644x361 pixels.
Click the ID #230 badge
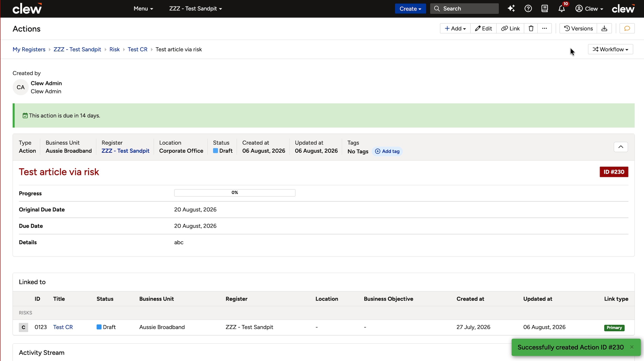click(614, 172)
